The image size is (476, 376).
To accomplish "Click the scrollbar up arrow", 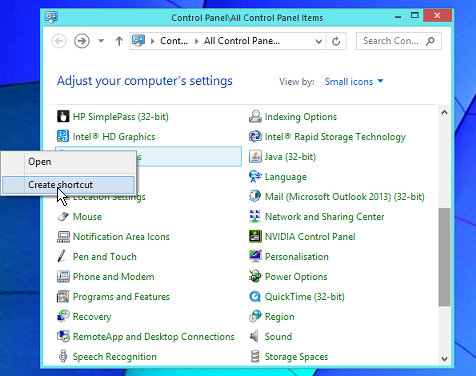I will coord(444,113).
